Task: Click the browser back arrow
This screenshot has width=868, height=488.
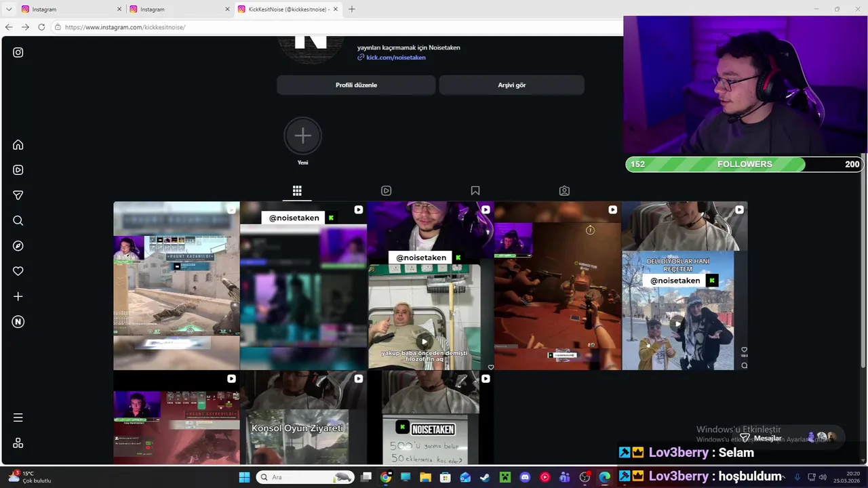Action: [x=9, y=27]
